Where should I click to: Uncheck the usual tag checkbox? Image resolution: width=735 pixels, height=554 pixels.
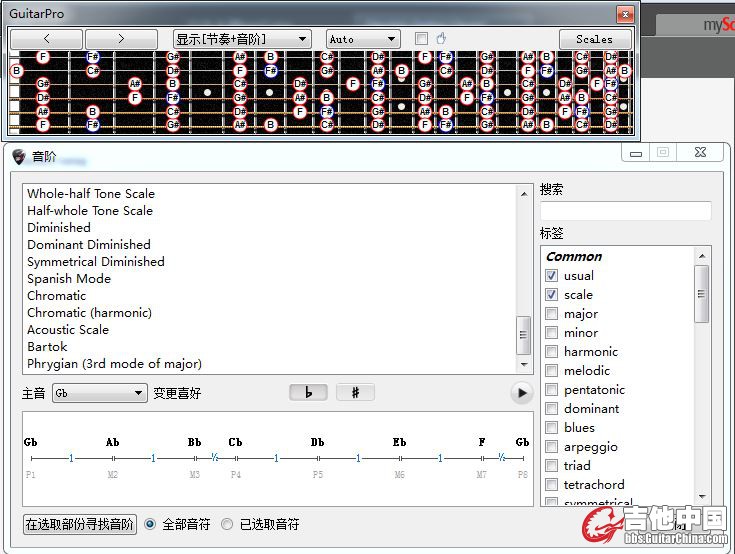(x=552, y=276)
